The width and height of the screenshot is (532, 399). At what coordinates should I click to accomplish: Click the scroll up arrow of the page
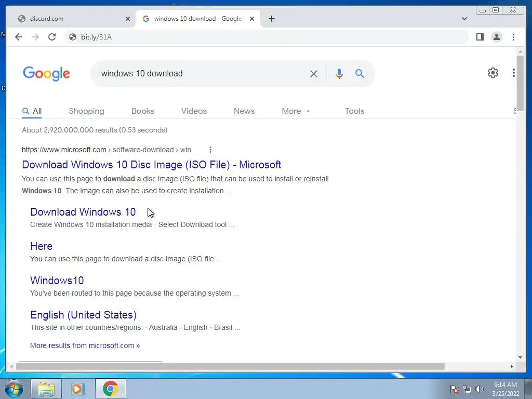(x=520, y=52)
